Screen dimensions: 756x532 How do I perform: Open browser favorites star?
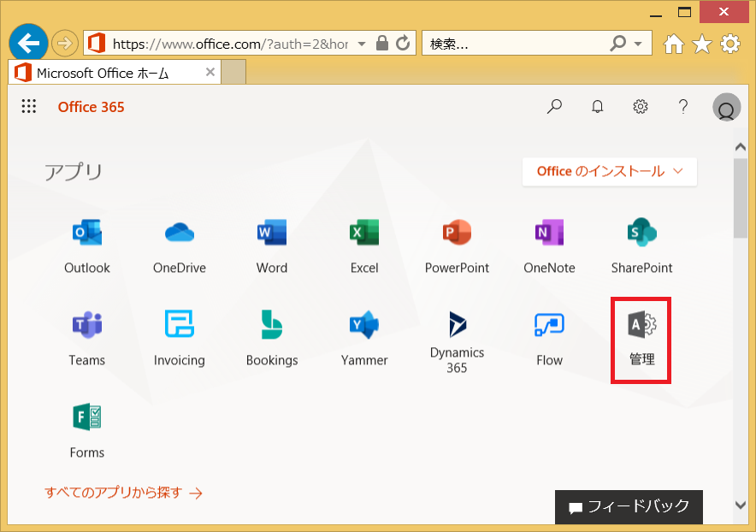[x=702, y=44]
